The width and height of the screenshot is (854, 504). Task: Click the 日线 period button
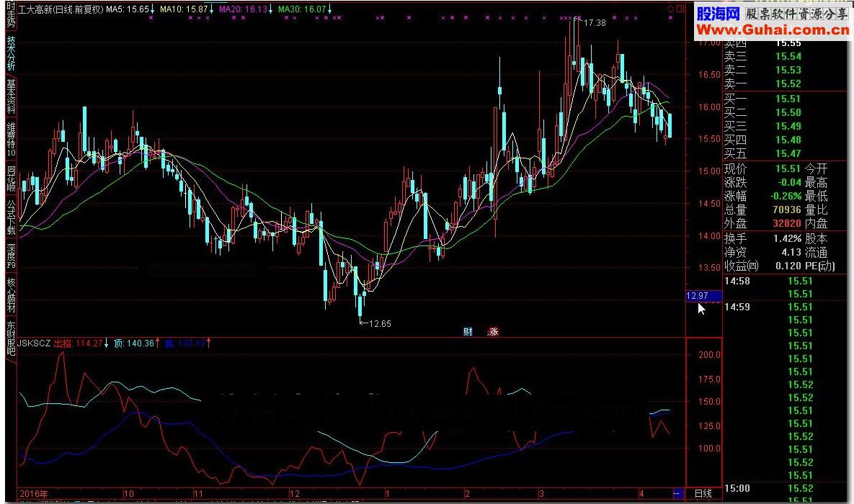point(703,494)
